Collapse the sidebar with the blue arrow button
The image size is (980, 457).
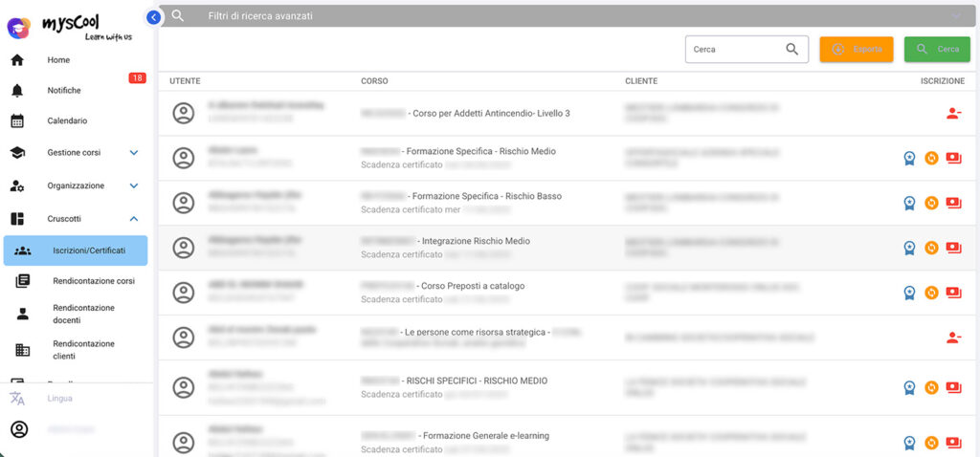(x=154, y=17)
